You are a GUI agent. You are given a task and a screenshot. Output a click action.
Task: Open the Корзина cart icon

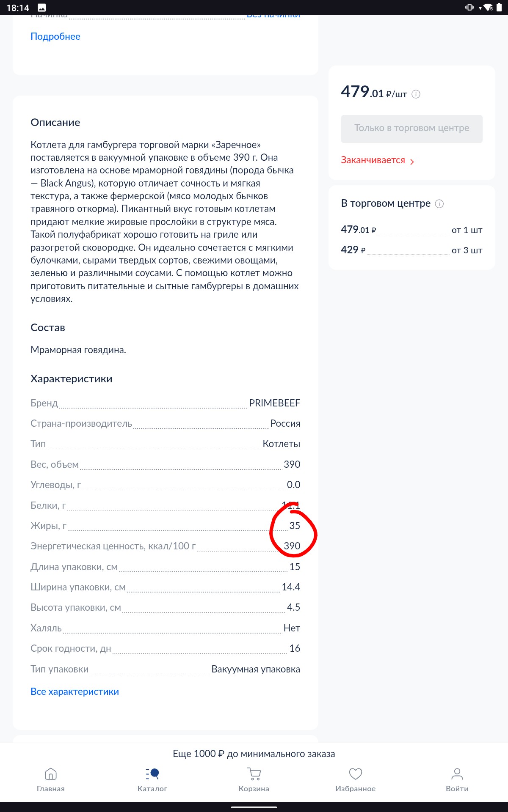pos(254,774)
